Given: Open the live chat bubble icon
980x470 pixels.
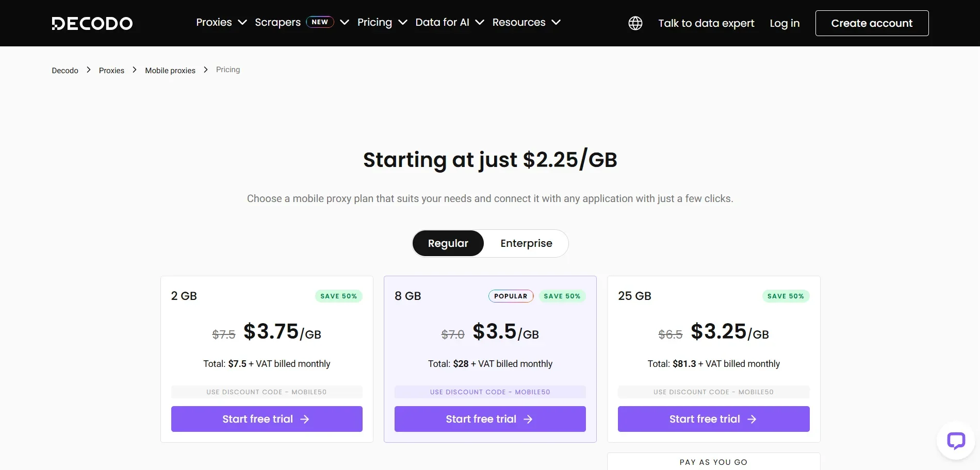Looking at the screenshot, I should (x=955, y=441).
